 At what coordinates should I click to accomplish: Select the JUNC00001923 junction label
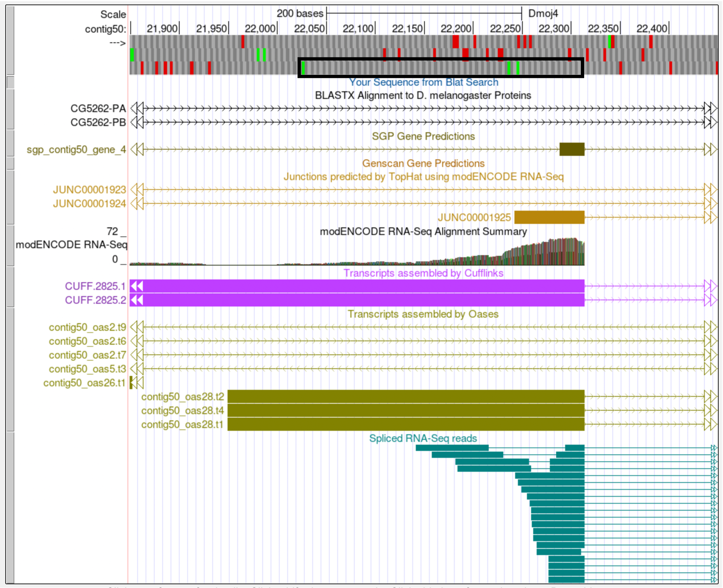[89, 189]
